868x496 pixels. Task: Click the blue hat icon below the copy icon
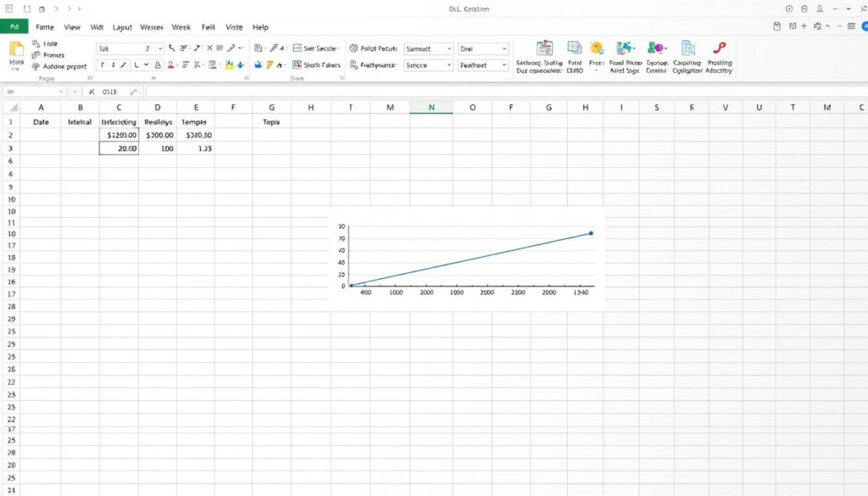coord(258,64)
